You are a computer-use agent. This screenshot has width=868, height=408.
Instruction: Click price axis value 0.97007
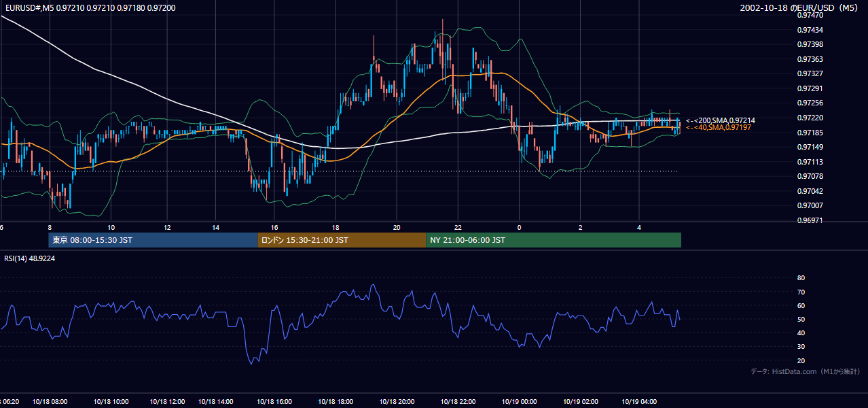(810, 205)
